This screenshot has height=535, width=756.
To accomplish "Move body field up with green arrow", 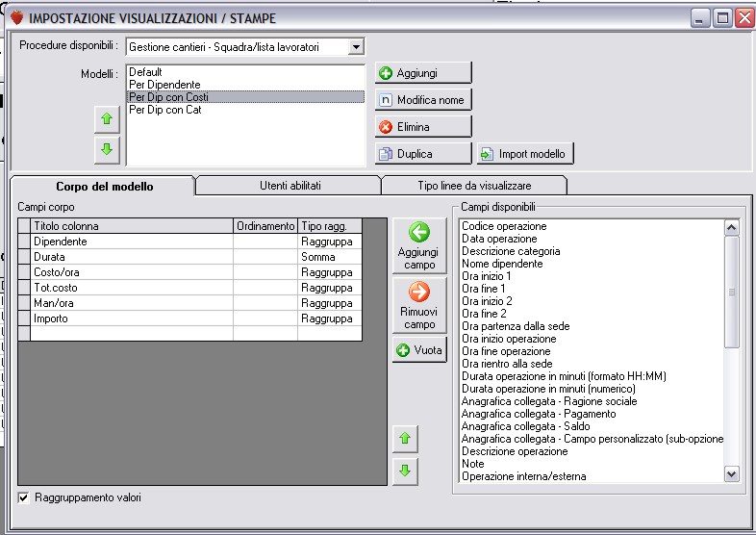I will (405, 439).
